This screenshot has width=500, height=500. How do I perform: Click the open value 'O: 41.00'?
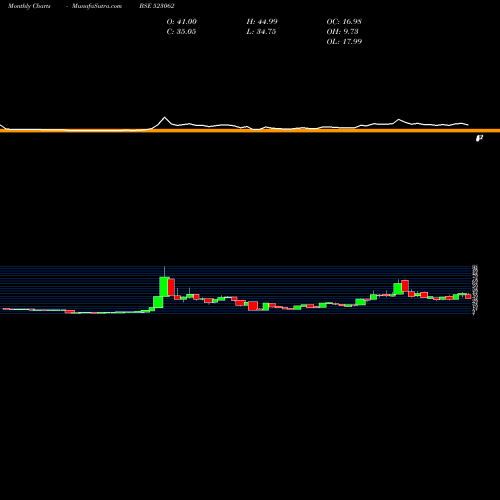point(182,22)
